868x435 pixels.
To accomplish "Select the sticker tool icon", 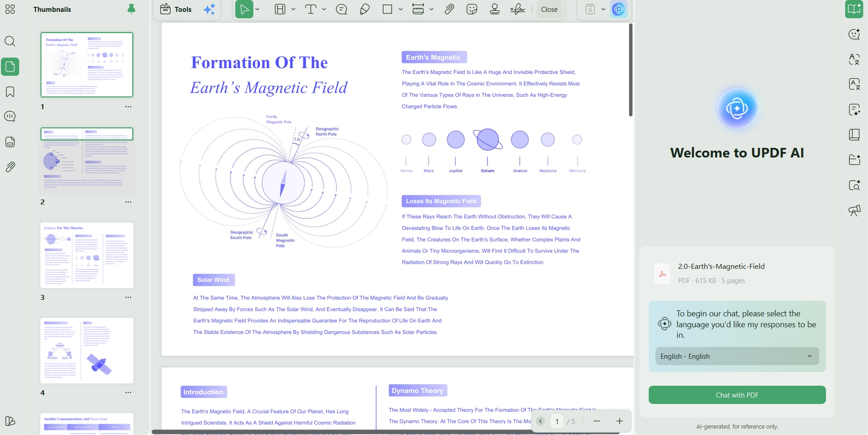I will pos(472,9).
